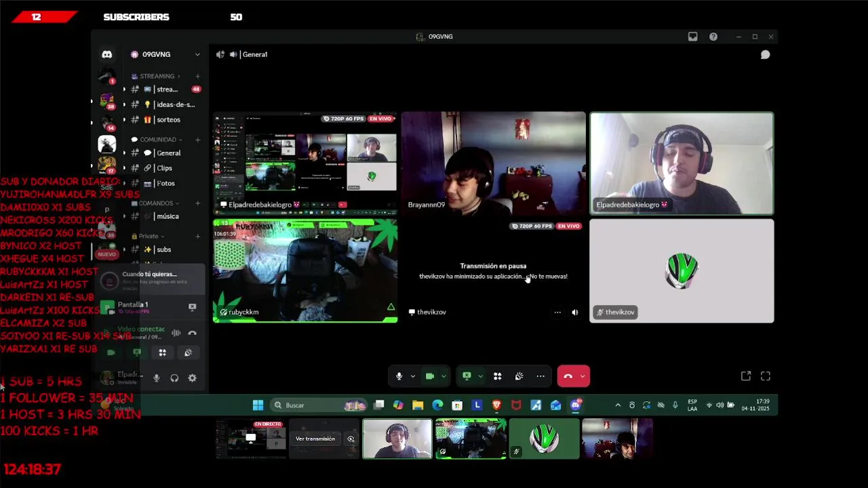Click Ver transmisión button

pyautogui.click(x=315, y=439)
